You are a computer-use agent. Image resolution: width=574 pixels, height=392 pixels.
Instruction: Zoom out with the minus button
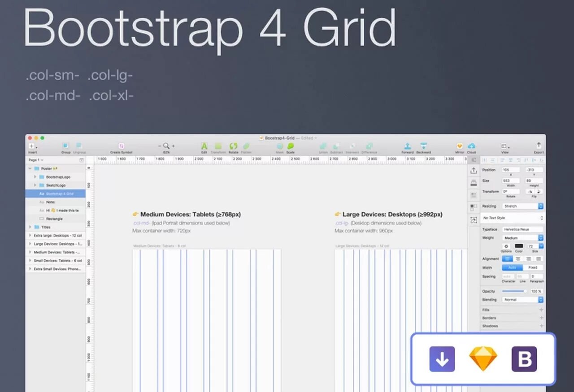click(x=160, y=146)
